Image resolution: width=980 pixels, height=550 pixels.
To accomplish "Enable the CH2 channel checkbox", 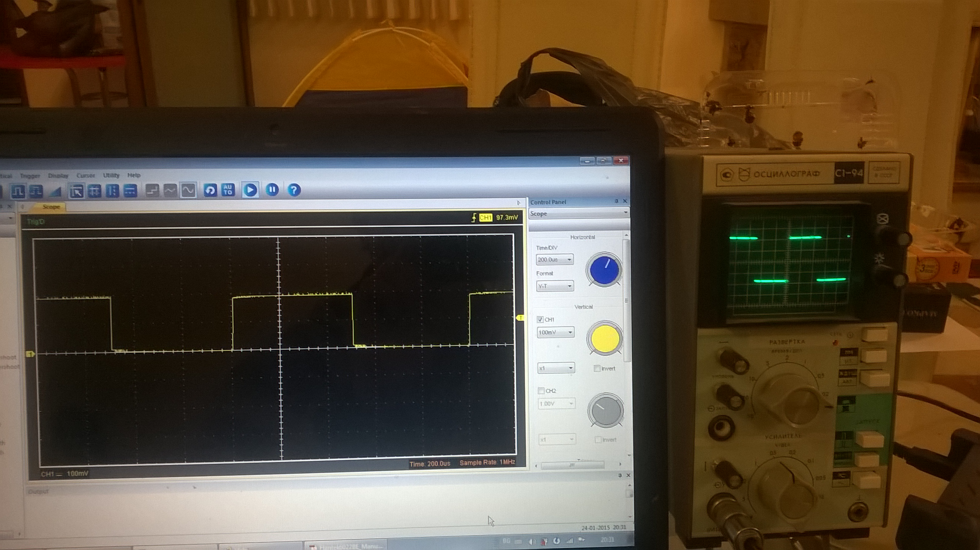I will (541, 390).
